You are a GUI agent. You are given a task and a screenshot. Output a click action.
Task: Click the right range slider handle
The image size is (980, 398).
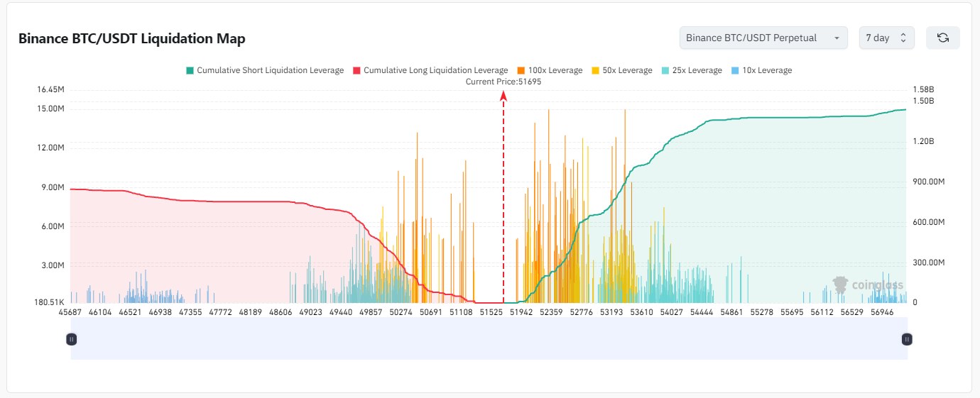coord(907,339)
